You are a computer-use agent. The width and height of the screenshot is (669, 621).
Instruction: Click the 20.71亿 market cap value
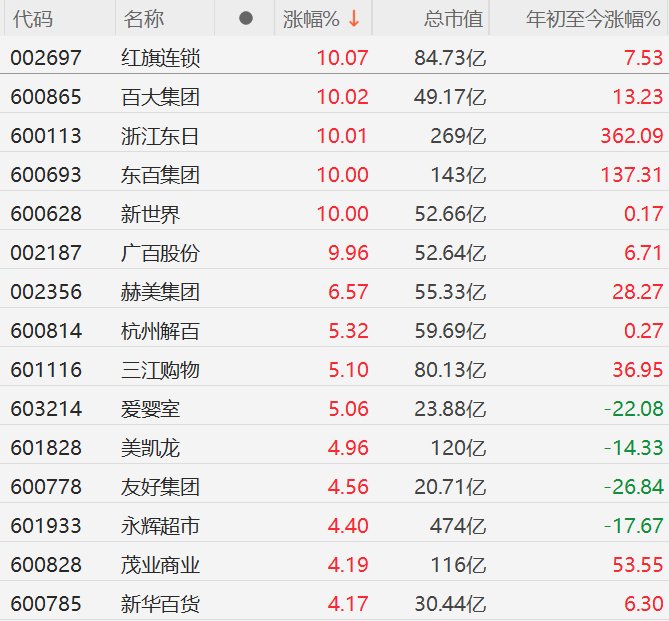tap(450, 487)
